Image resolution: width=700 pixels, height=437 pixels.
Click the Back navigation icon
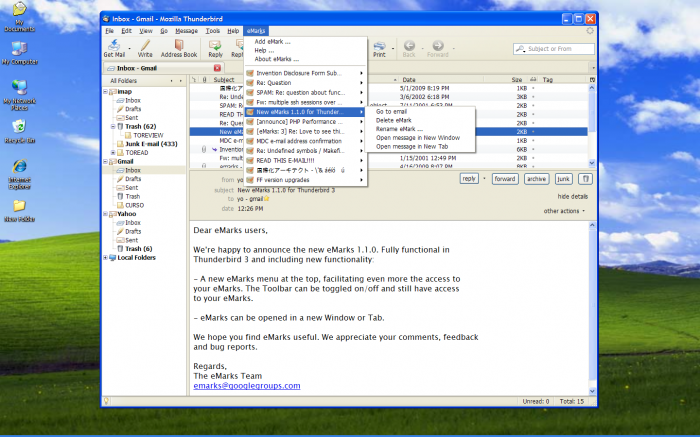(x=409, y=45)
